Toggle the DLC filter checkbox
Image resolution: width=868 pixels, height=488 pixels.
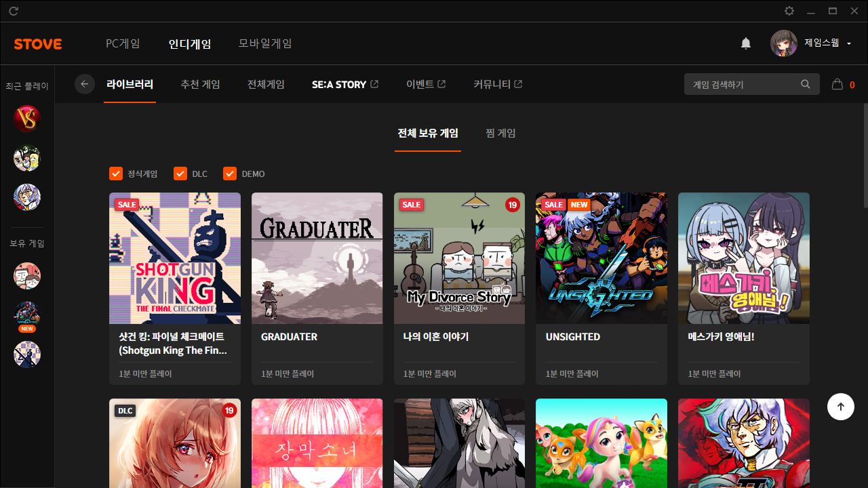point(180,174)
